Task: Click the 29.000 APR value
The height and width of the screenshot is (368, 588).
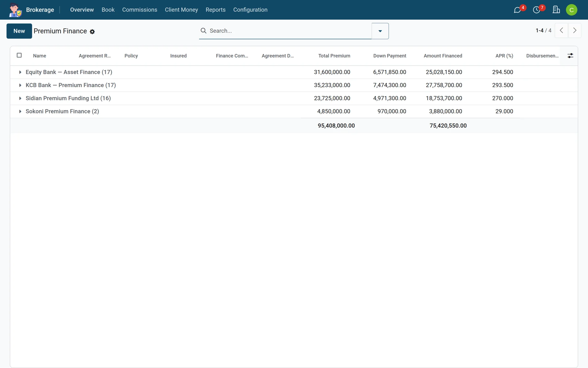Action: (x=504, y=111)
